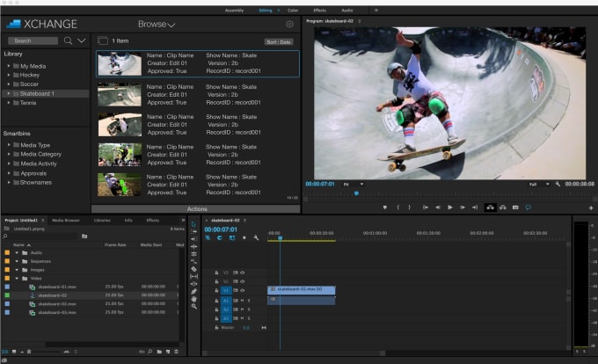Step forward one frame in program monitor
The height and width of the screenshot is (364, 598).
click(463, 207)
